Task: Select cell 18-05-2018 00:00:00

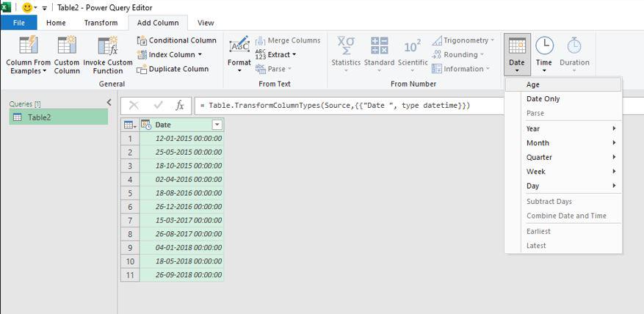Action: [181, 261]
